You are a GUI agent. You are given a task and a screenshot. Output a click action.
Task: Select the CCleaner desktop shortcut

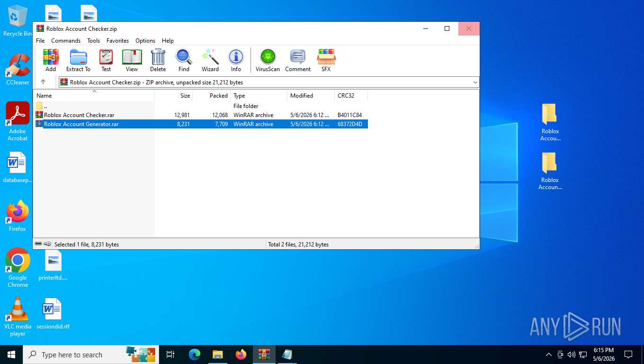coord(18,69)
